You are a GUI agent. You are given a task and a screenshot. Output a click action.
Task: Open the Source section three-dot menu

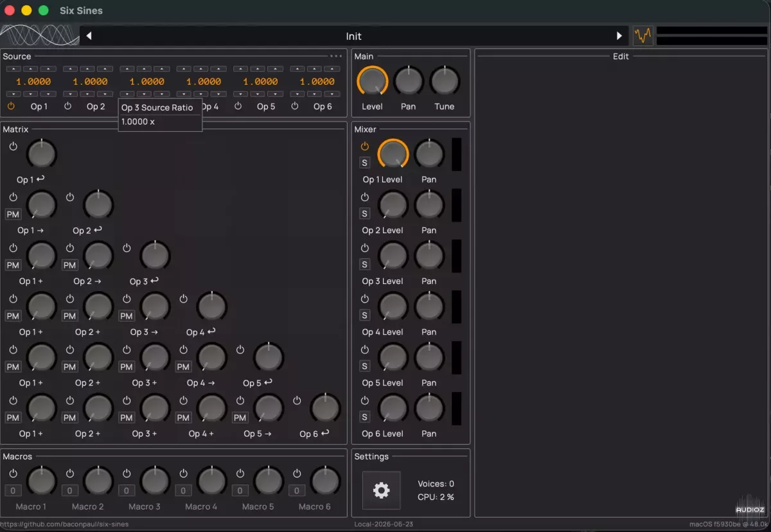[x=336, y=56]
